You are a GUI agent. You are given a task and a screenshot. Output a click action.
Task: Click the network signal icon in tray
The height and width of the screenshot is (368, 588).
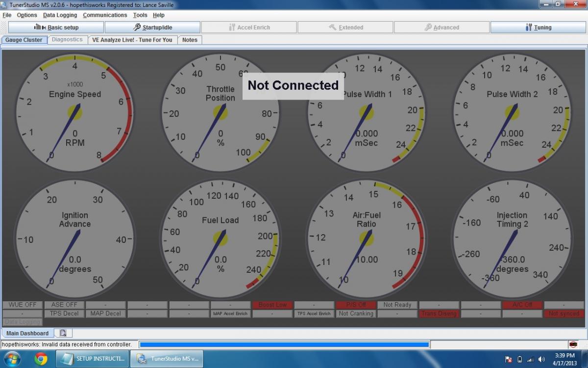click(x=531, y=359)
